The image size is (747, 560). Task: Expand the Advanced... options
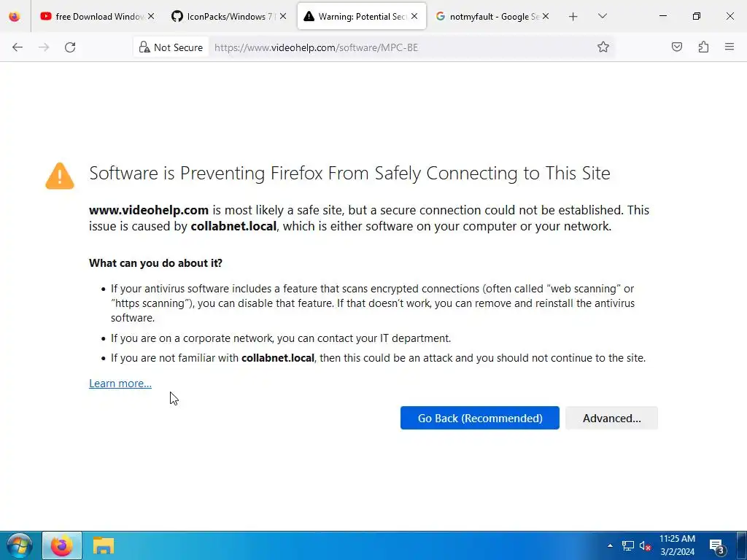(611, 418)
